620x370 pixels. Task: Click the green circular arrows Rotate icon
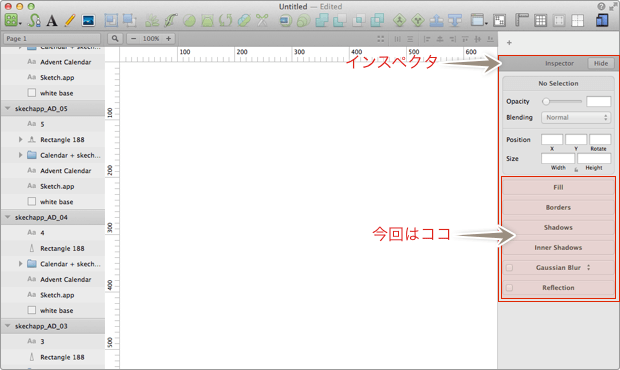click(225, 20)
